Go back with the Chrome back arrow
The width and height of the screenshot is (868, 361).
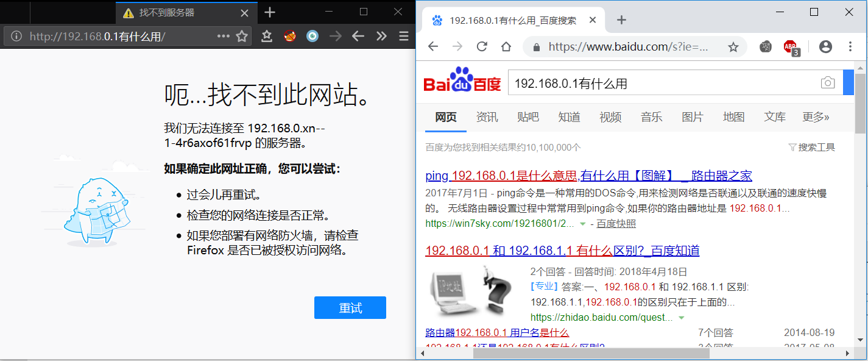[x=433, y=47]
